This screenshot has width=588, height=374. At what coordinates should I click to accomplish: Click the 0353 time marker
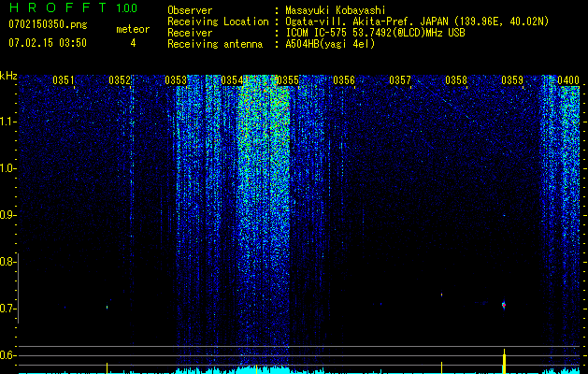click(x=176, y=80)
